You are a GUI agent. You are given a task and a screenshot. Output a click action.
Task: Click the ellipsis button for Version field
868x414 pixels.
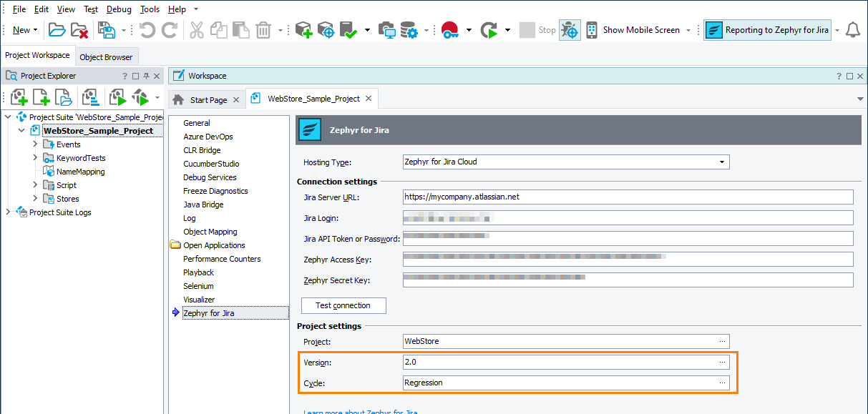(x=722, y=363)
